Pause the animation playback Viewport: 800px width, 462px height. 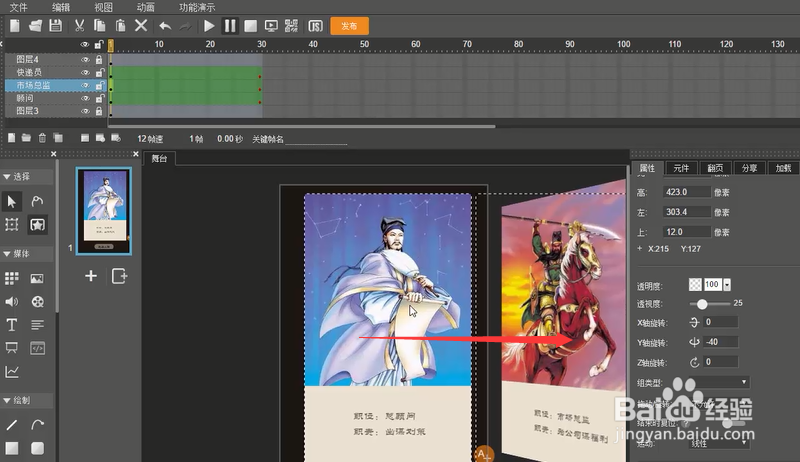(230, 26)
